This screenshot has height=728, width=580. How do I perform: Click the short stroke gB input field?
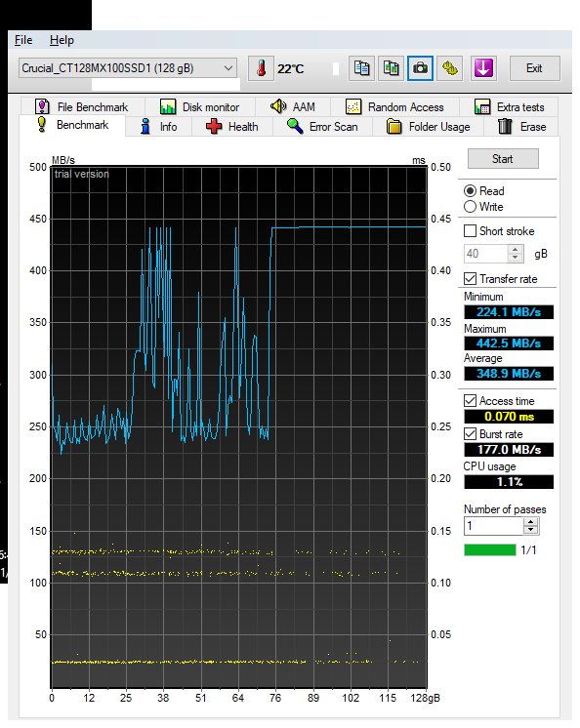point(485,254)
